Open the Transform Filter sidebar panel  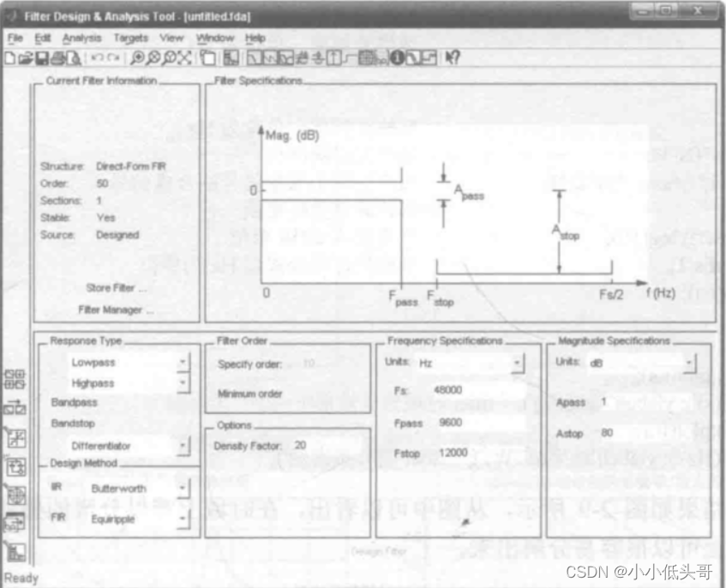(15, 407)
